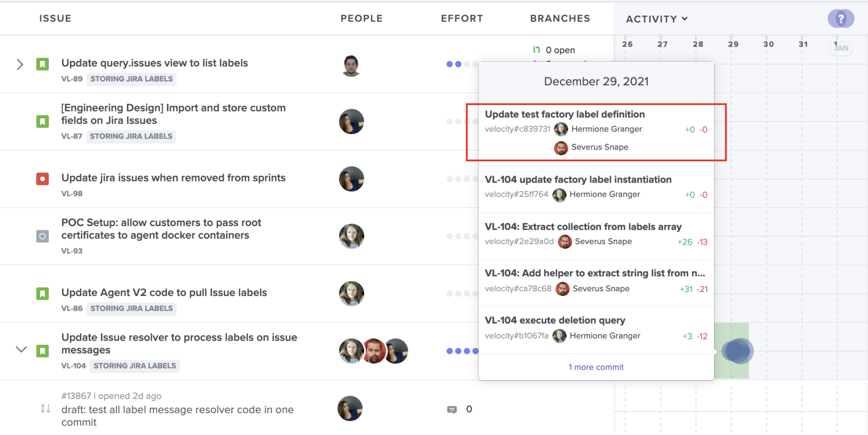The width and height of the screenshot is (868, 435).
Task: Click the People column header
Action: tap(362, 18)
